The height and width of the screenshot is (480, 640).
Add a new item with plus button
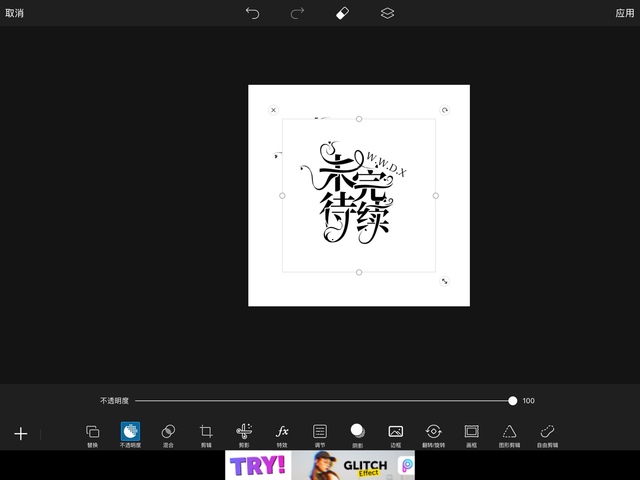pyautogui.click(x=20, y=434)
